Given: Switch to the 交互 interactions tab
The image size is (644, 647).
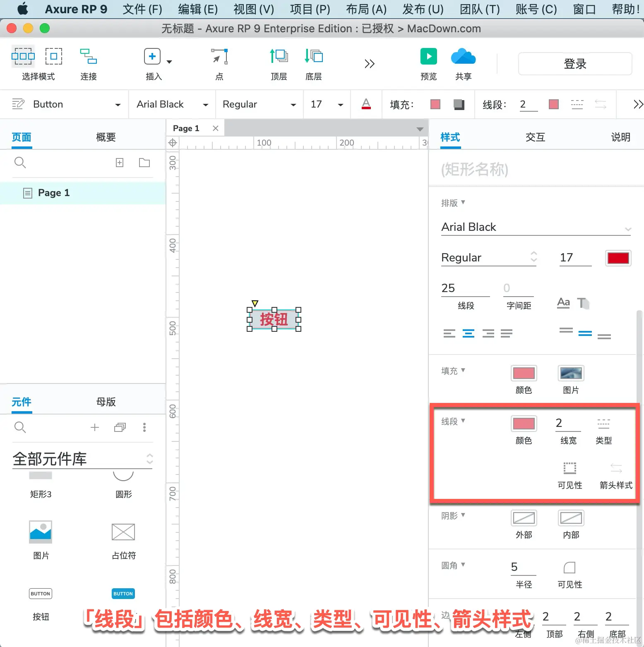Looking at the screenshot, I should pyautogui.click(x=535, y=137).
